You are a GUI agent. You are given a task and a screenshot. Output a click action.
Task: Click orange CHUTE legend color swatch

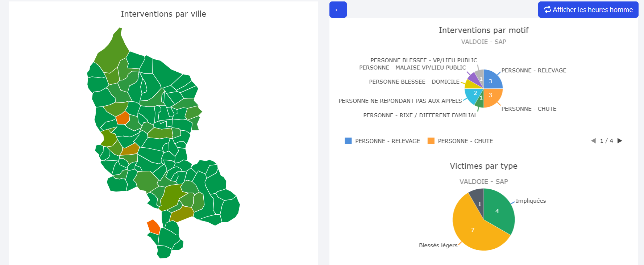coord(431,141)
